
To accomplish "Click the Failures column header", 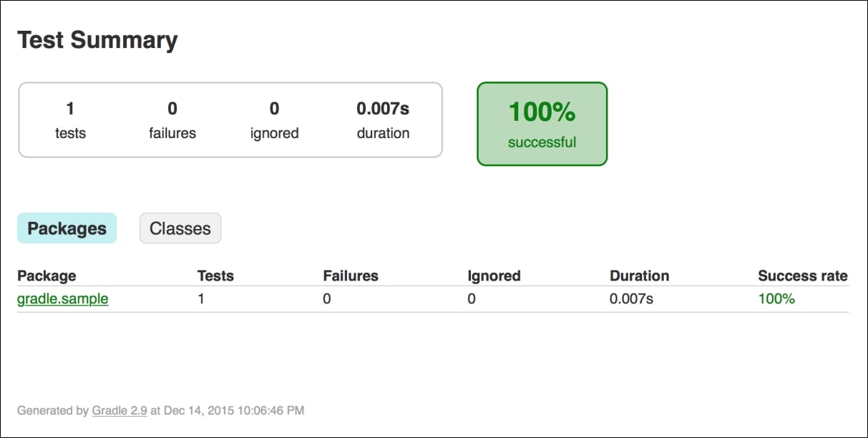I will click(x=351, y=276).
